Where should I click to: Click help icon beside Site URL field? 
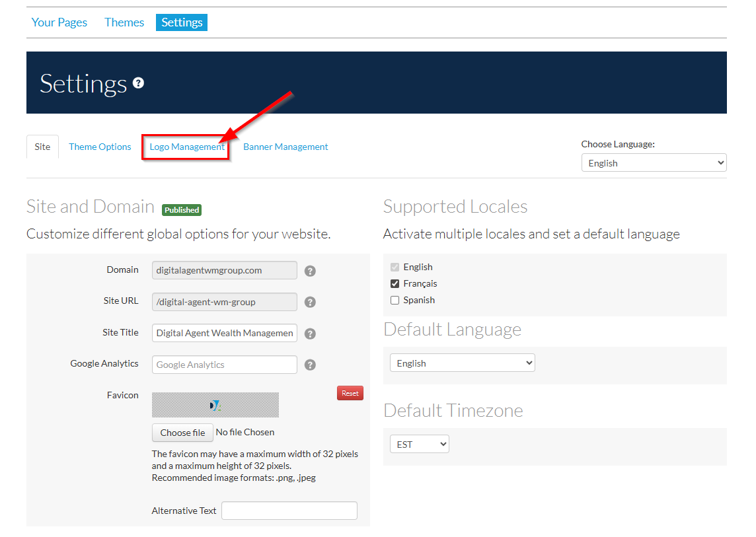(x=310, y=303)
